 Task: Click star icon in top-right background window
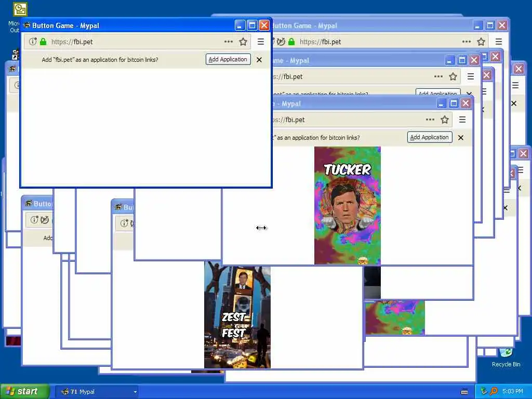[481, 42]
